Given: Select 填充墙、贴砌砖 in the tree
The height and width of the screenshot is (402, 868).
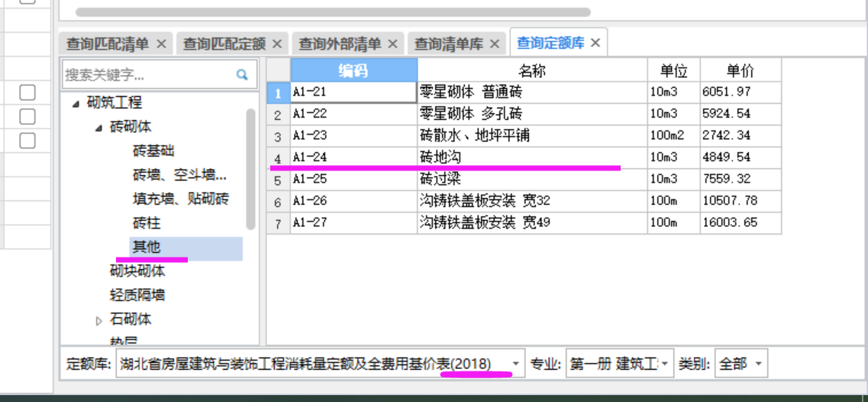Looking at the screenshot, I should pos(181,199).
